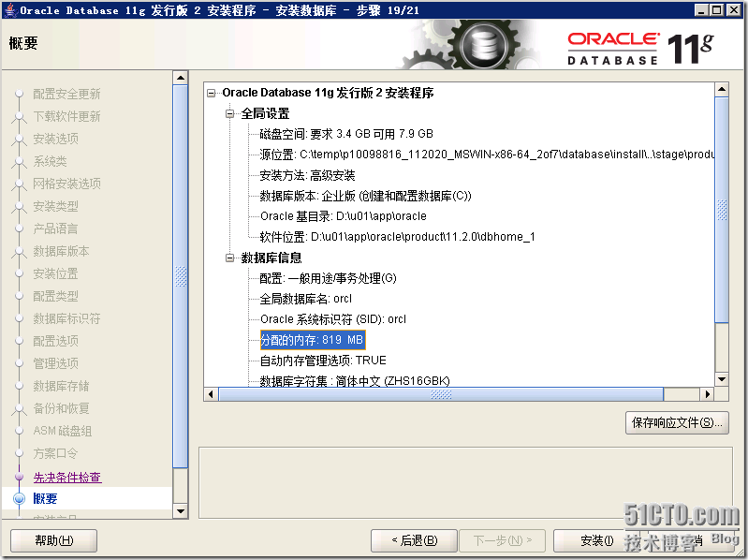Click the 备份和恢复 step

[x=61, y=409]
